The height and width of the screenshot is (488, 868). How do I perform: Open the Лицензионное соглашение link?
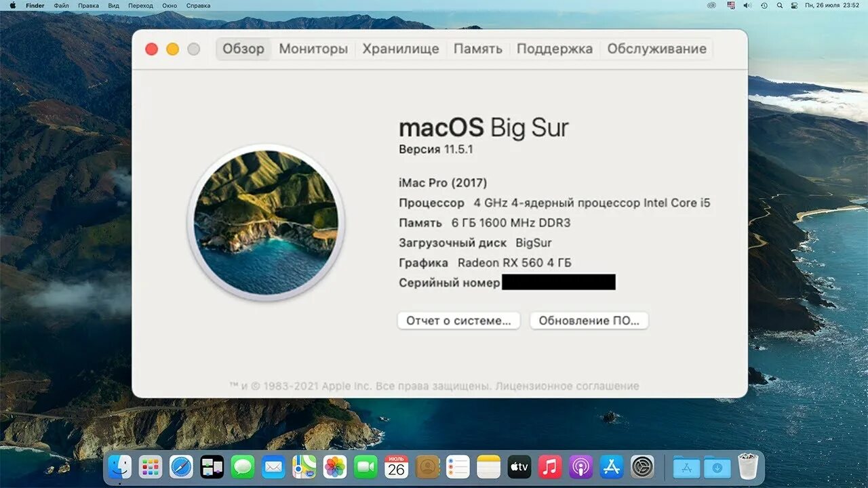pos(567,386)
